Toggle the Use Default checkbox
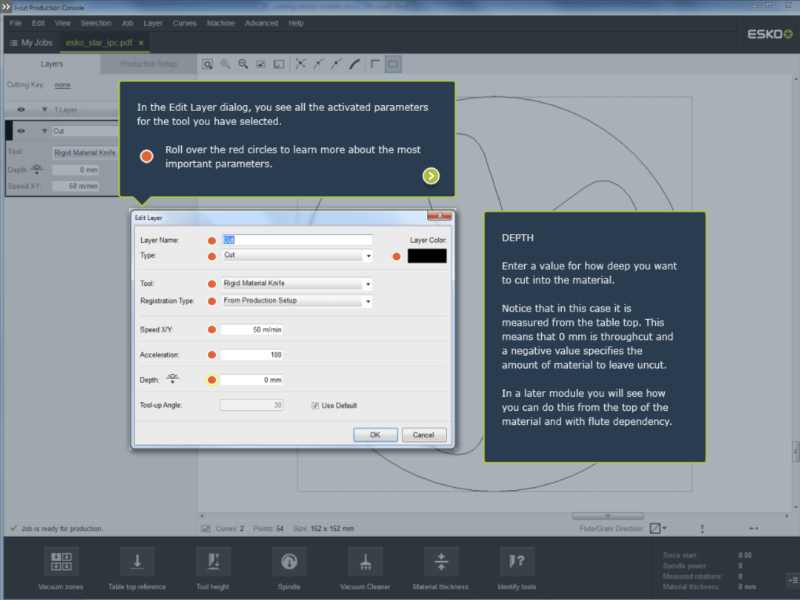The height and width of the screenshot is (600, 800). click(x=315, y=406)
